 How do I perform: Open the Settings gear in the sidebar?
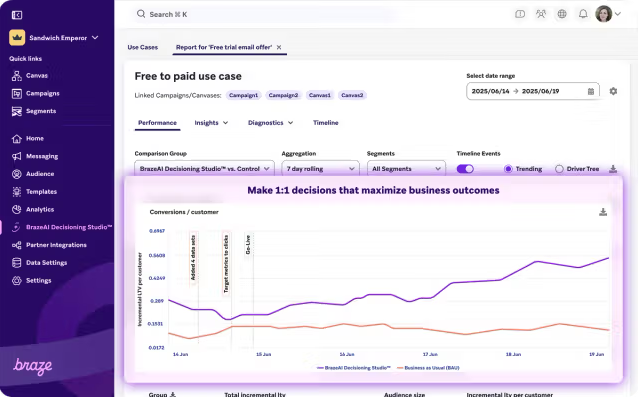[17, 281]
